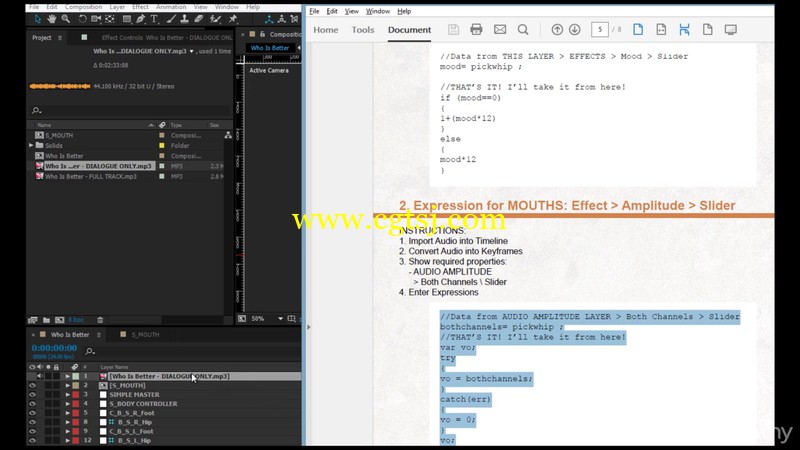Select the Hand tool in After Effects
Viewport: 800px width, 450px height.
(52, 19)
